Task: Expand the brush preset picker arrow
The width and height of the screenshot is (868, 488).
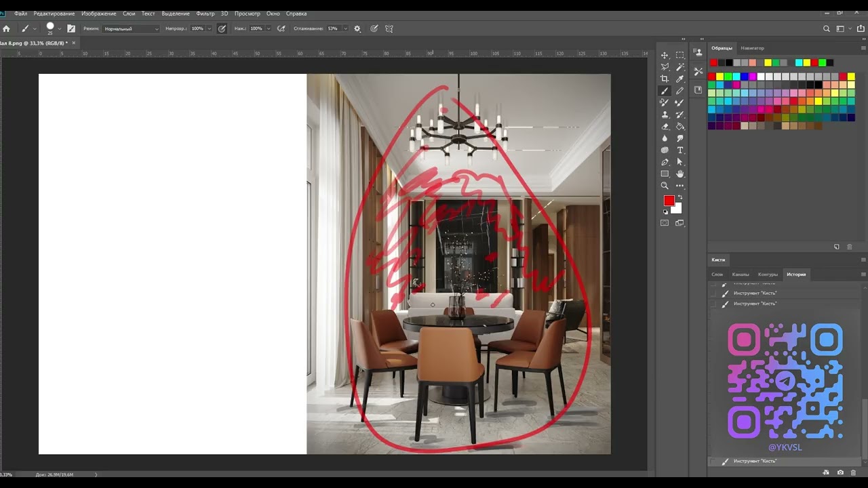Action: point(60,28)
